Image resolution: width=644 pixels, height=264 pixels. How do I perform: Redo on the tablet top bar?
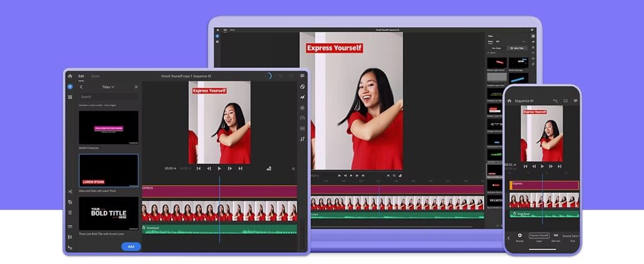tap(291, 76)
